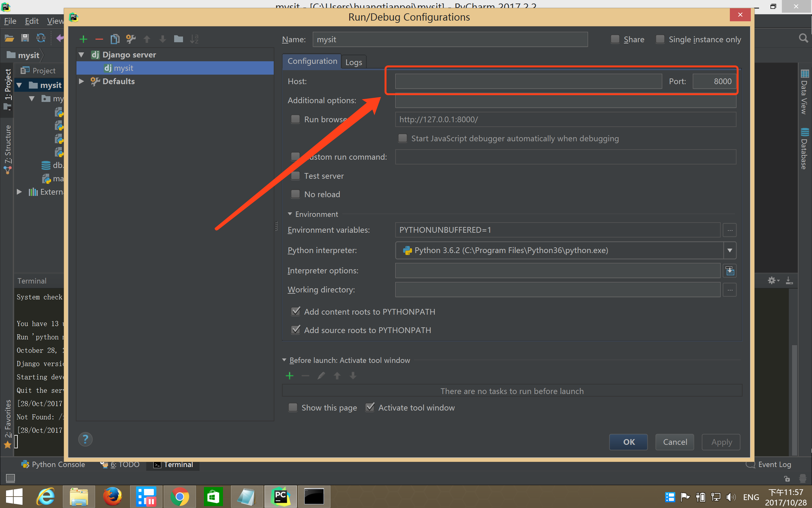Image resolution: width=812 pixels, height=508 pixels.
Task: Enable the No reload option
Action: coord(295,194)
